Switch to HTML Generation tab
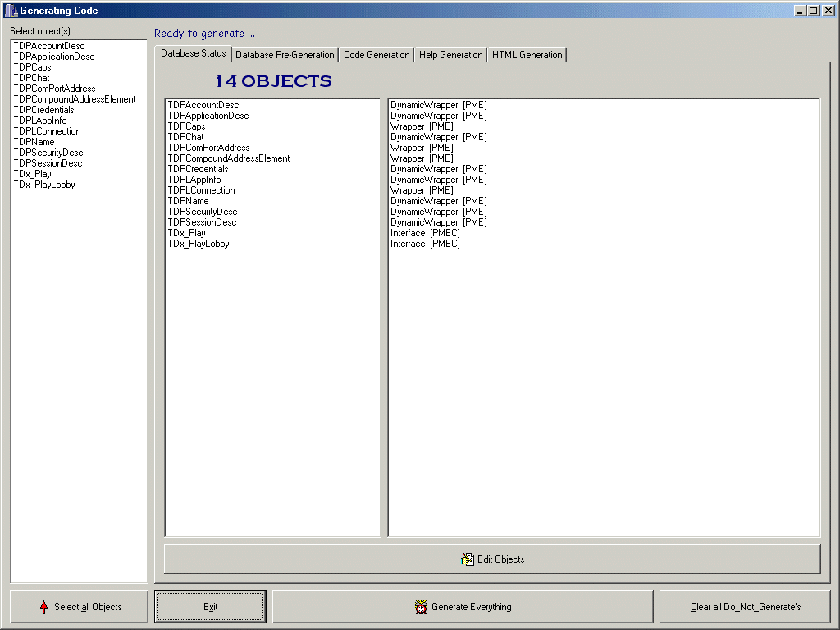Image resolution: width=840 pixels, height=630 pixels. point(527,55)
